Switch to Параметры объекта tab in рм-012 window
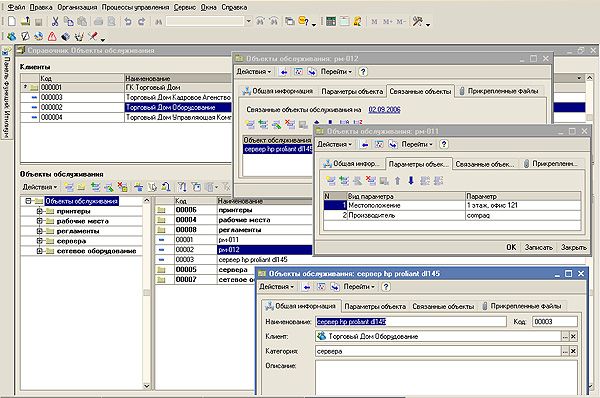The image size is (600, 398). pos(352,91)
